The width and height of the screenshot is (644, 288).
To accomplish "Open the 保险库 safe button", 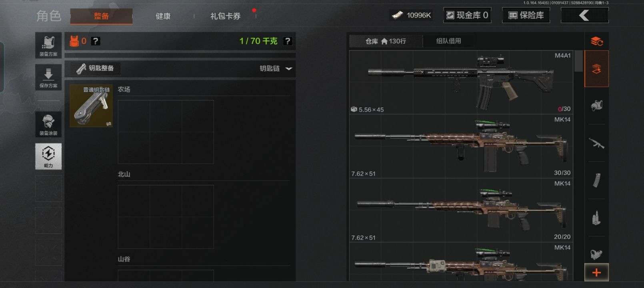I will point(526,15).
